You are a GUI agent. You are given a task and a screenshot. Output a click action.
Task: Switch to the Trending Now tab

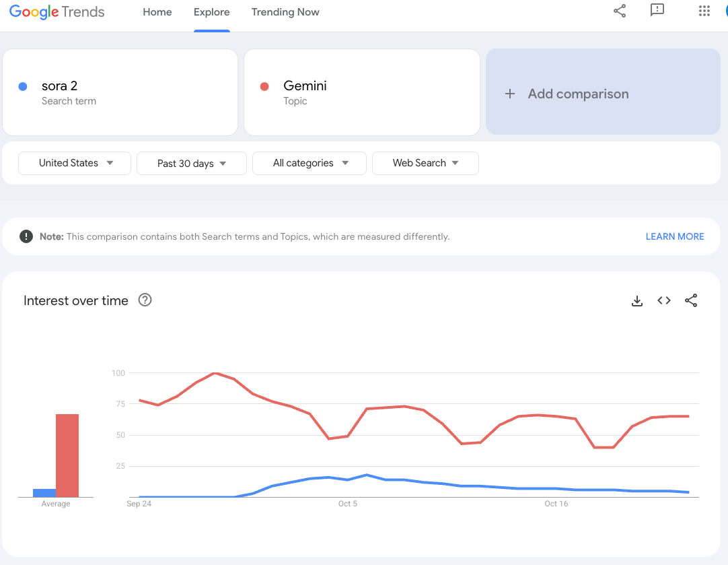tap(285, 12)
